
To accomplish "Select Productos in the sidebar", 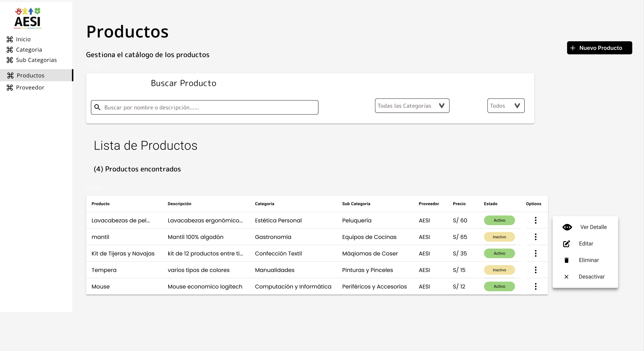I will tap(36, 75).
